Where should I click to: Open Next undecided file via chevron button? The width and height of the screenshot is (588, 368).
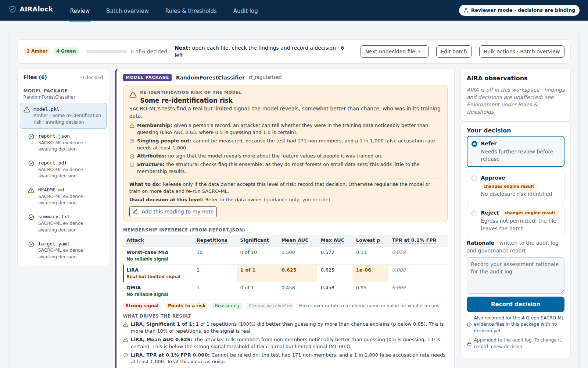click(394, 52)
